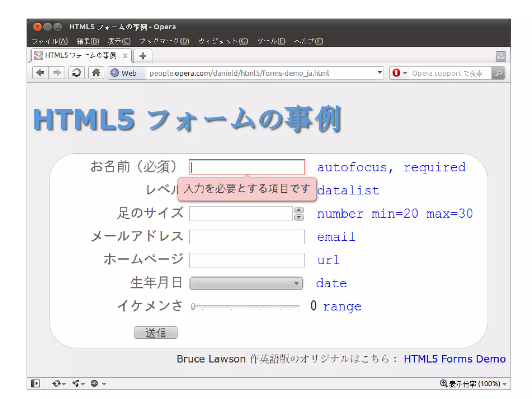
Task: Follow the HTML5 Forms Demo link
Action: (x=454, y=359)
